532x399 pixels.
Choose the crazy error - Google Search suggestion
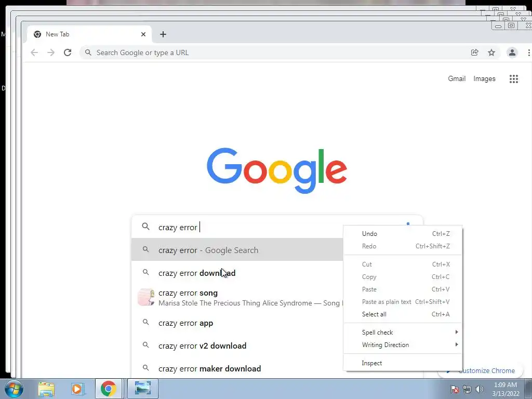pyautogui.click(x=237, y=250)
